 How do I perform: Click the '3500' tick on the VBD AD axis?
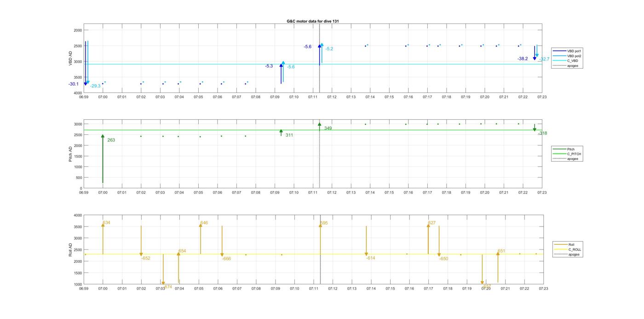78,77
